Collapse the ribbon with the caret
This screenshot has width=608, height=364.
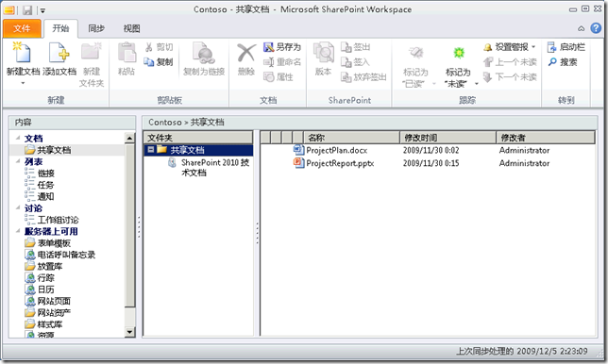581,28
